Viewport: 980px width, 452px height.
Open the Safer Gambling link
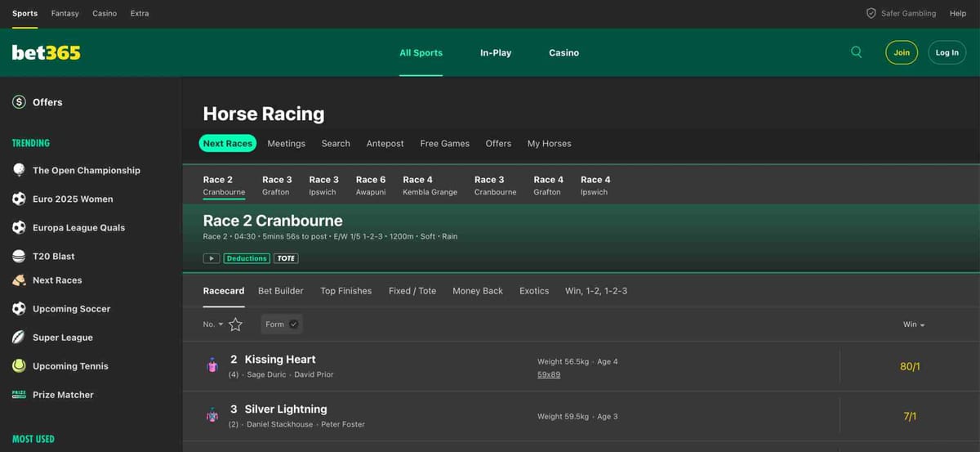coord(908,13)
